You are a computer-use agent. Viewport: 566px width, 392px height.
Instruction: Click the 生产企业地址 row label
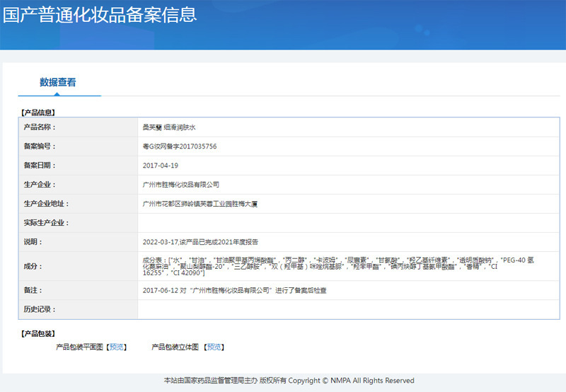tap(46, 204)
